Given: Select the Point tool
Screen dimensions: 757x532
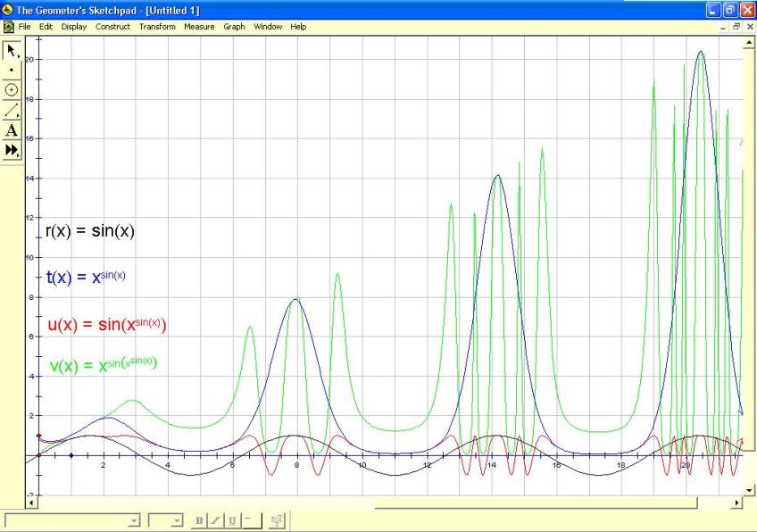Looking at the screenshot, I should coord(12,70).
